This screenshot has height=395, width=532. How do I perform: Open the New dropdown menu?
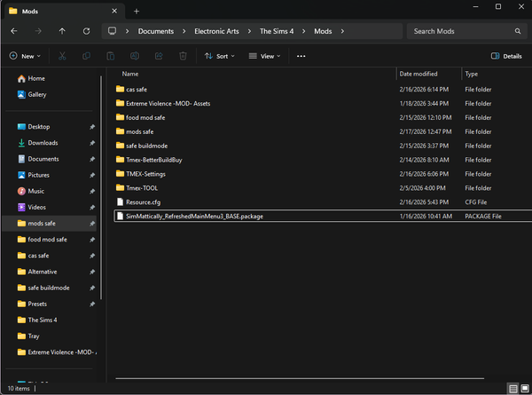(26, 56)
